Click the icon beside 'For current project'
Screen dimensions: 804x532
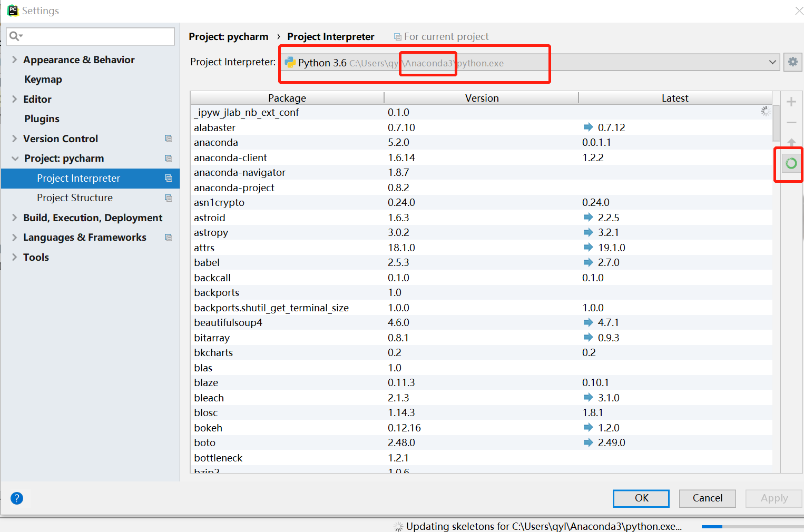tap(398, 37)
